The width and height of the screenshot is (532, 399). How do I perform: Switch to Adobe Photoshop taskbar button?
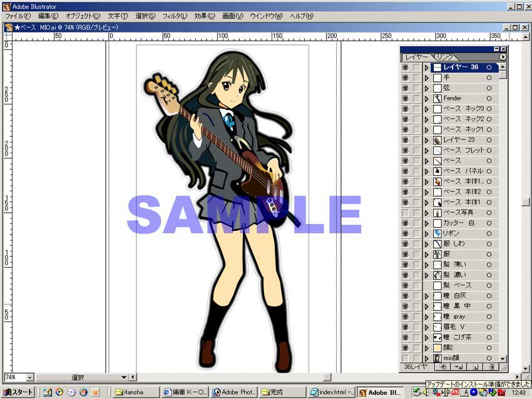point(233,392)
